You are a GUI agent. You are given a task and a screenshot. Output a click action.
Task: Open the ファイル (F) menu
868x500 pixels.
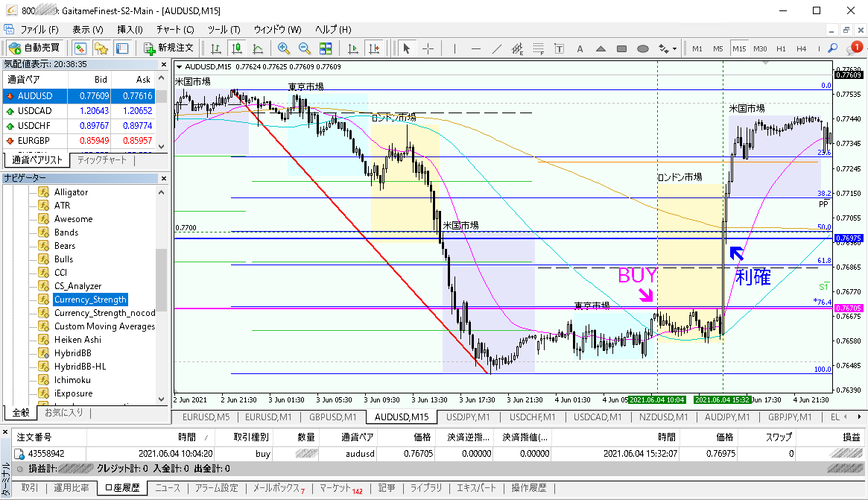click(39, 29)
